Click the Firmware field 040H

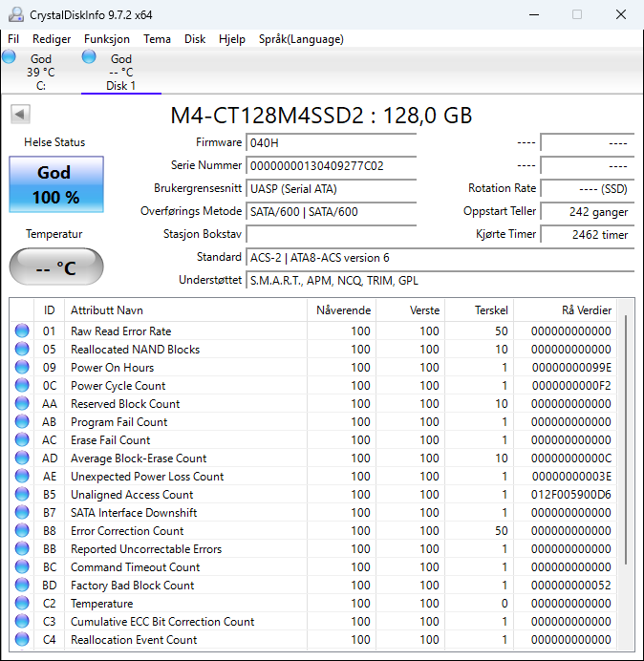tap(331, 143)
